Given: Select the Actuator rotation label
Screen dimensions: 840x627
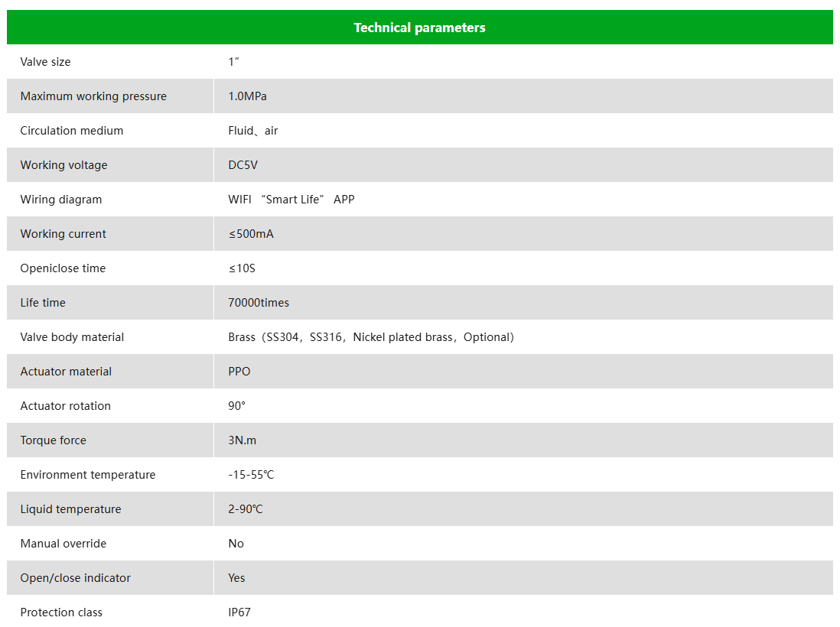Looking at the screenshot, I should pos(66,406).
